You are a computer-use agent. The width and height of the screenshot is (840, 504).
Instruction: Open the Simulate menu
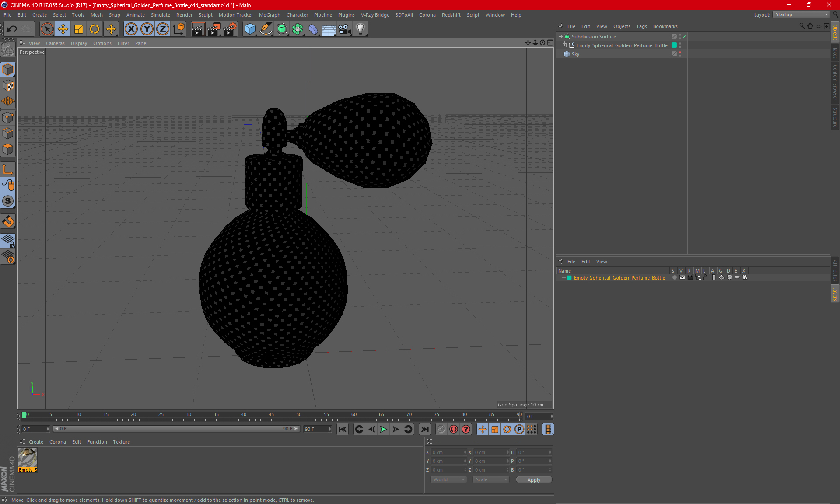[x=161, y=15]
